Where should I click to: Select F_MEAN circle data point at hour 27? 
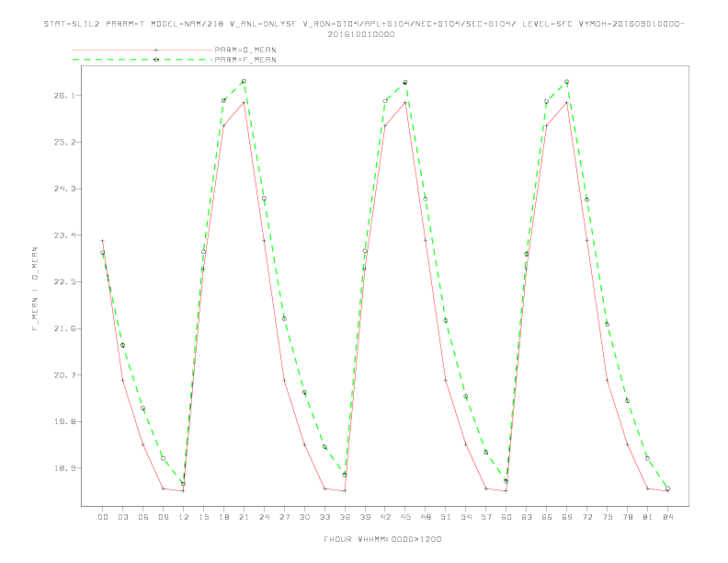click(284, 318)
